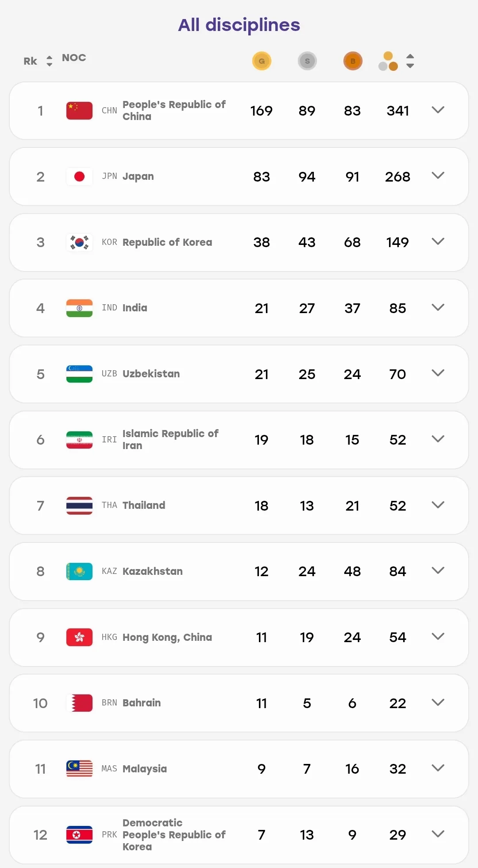Image resolution: width=478 pixels, height=868 pixels.
Task: Toggle total medals sort arrows
Action: [410, 61]
